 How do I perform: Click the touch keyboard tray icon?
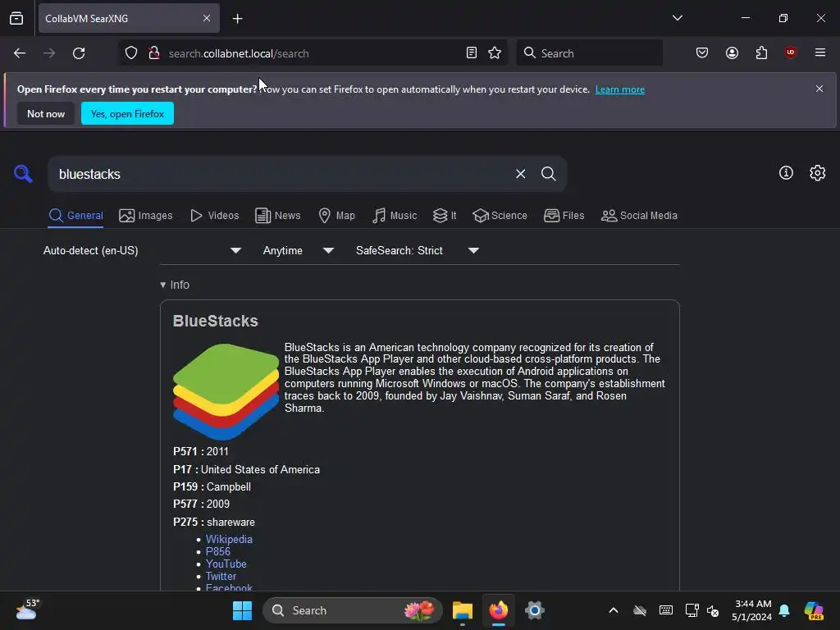click(x=666, y=610)
